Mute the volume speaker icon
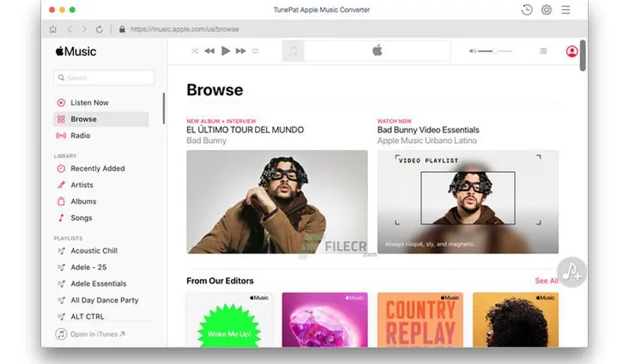The height and width of the screenshot is (364, 629). point(473,51)
